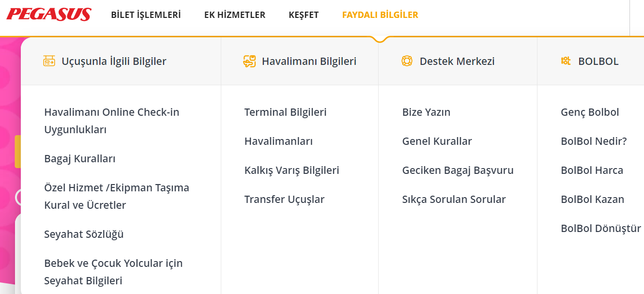Click Bize Yazın under Destek Merkezi

(x=426, y=112)
